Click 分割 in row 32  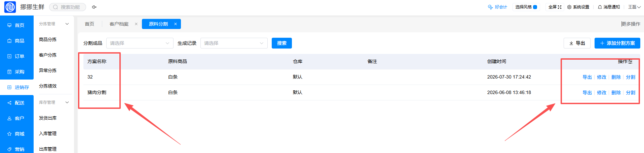pos(631,77)
